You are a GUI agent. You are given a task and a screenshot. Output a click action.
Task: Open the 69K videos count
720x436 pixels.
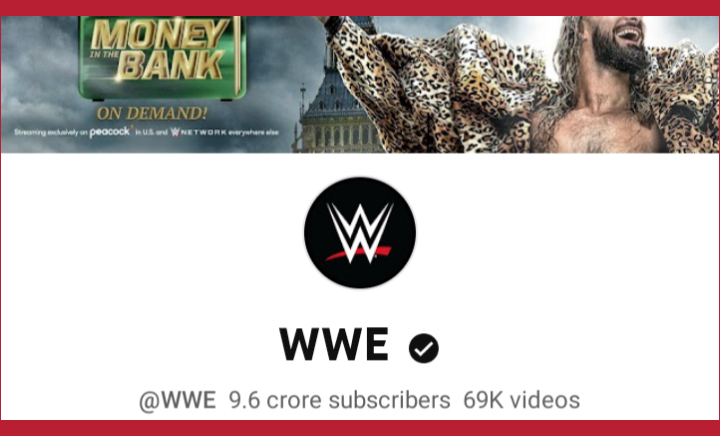click(x=521, y=400)
